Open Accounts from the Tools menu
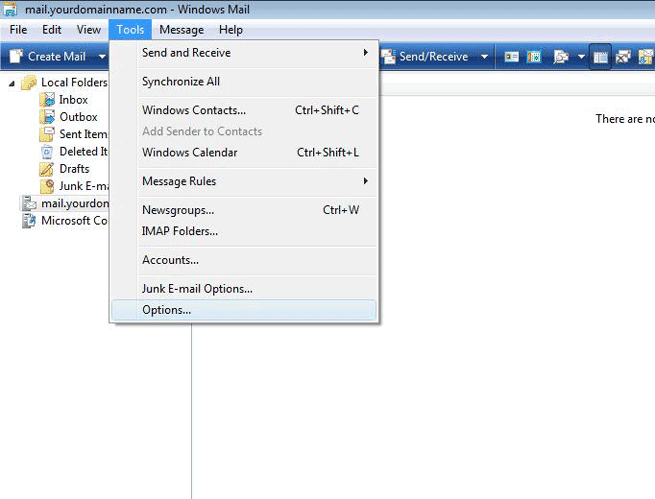Viewport: 655px width, 499px height. coord(244,260)
